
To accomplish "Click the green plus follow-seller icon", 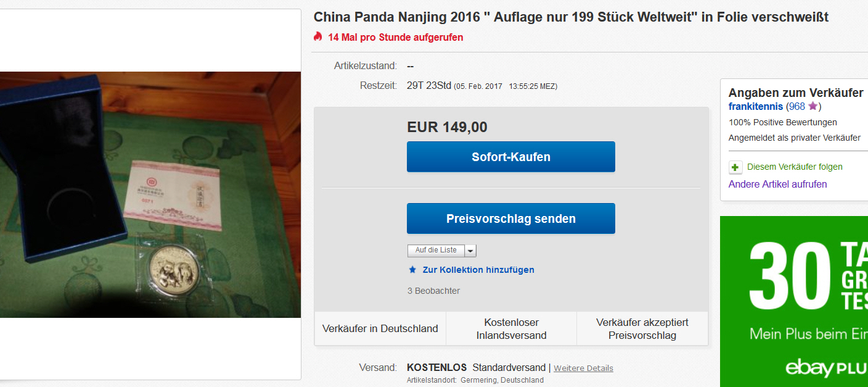I will [x=735, y=167].
